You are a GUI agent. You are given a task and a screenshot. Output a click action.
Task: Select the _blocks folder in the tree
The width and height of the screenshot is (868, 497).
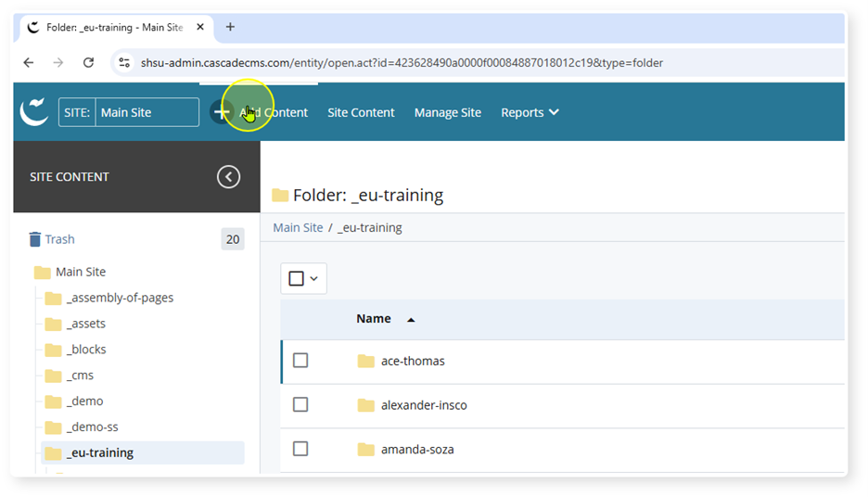86,350
